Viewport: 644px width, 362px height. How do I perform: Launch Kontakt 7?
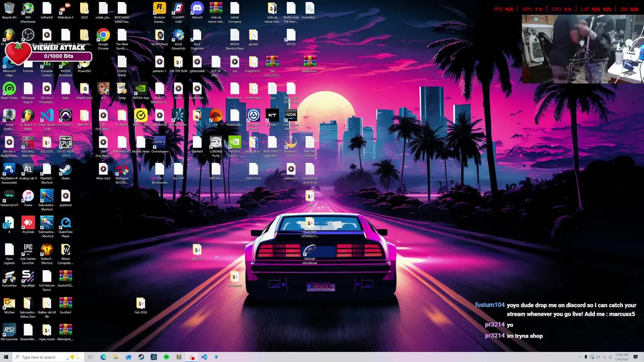point(272,119)
